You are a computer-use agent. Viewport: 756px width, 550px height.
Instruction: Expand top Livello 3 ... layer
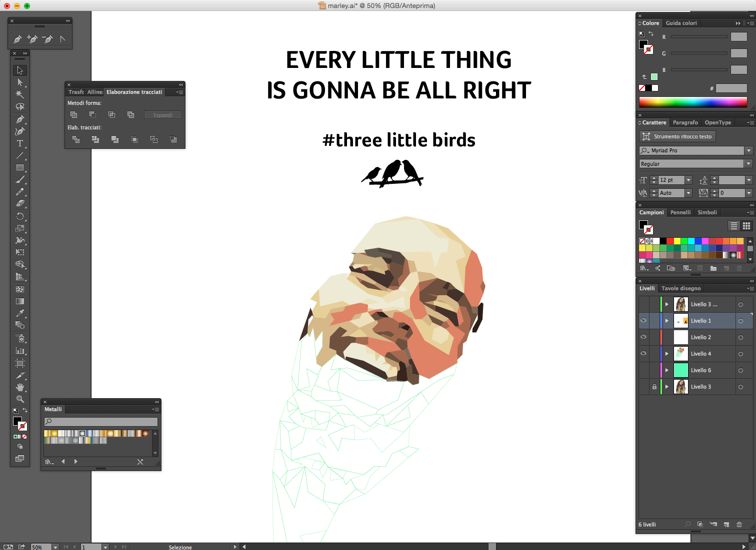[666, 304]
